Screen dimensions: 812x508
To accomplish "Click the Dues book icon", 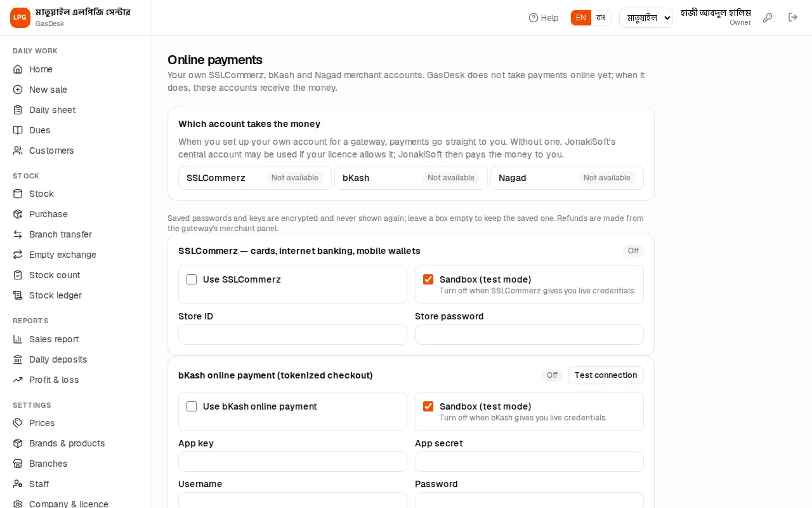I will [18, 130].
